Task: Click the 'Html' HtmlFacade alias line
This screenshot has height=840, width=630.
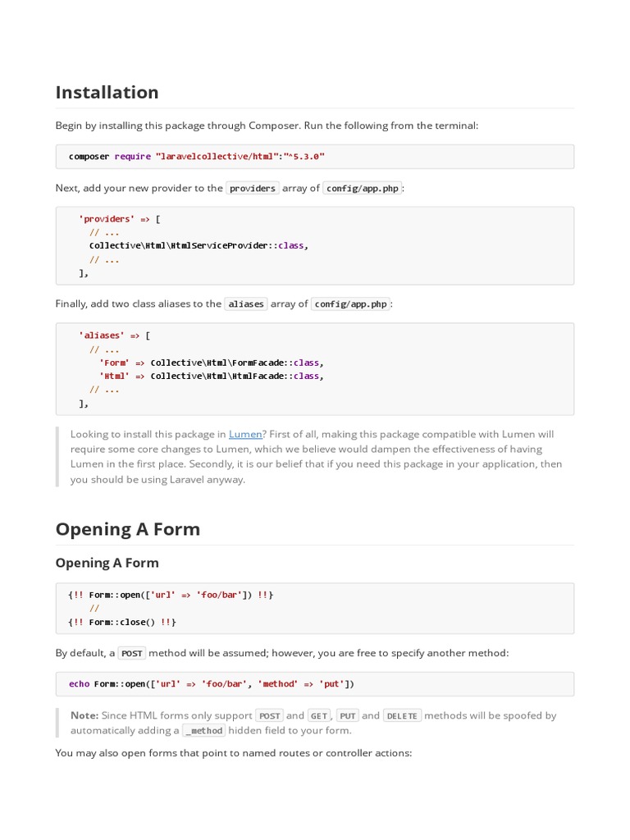Action: 211,376
